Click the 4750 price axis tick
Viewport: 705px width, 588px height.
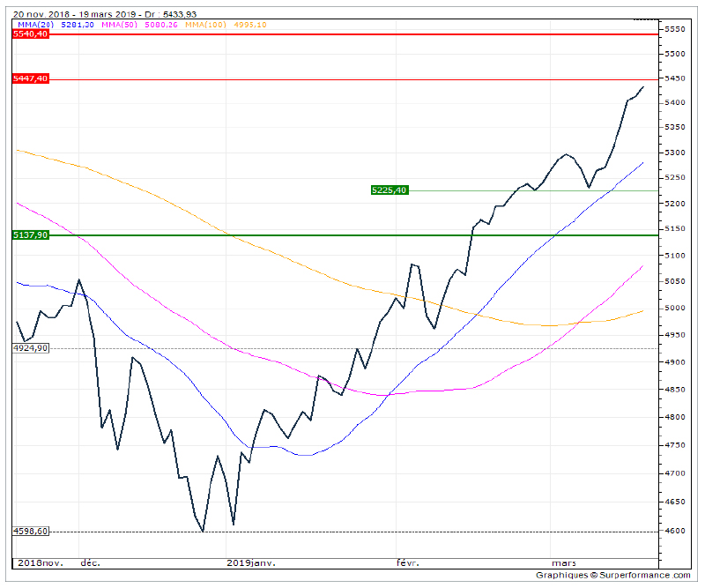pyautogui.click(x=675, y=445)
